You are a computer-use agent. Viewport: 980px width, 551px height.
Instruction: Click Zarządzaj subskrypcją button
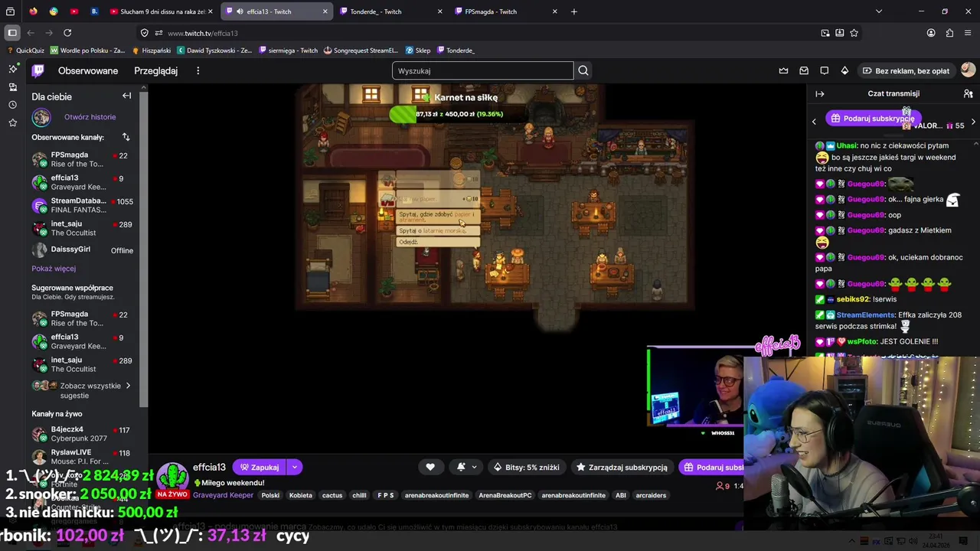click(622, 467)
